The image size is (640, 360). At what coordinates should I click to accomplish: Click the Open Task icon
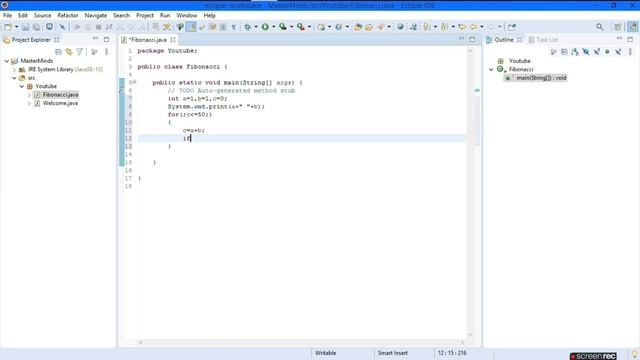click(369, 27)
